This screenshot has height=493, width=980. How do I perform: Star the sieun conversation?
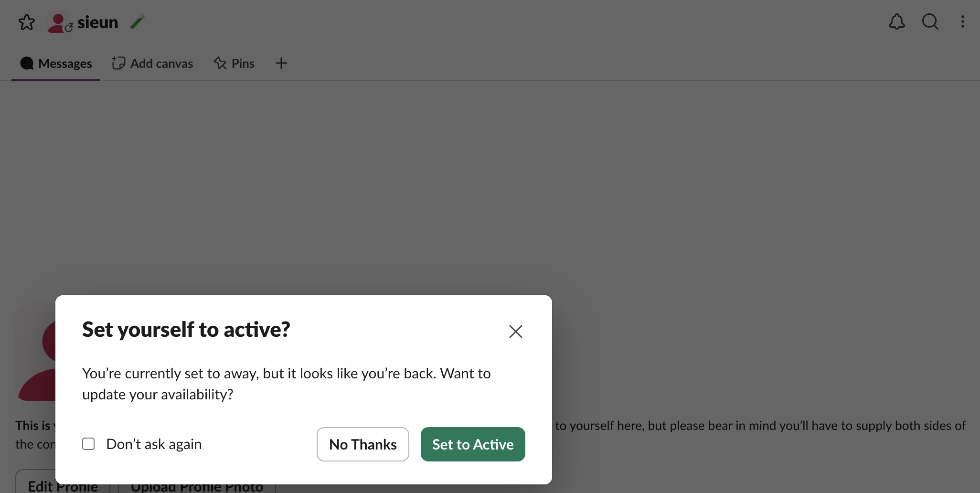27,22
